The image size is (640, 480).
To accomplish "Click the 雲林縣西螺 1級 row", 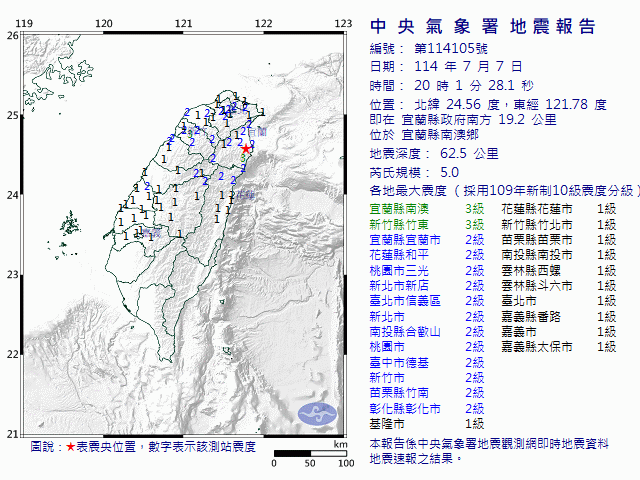I will pos(558,271).
